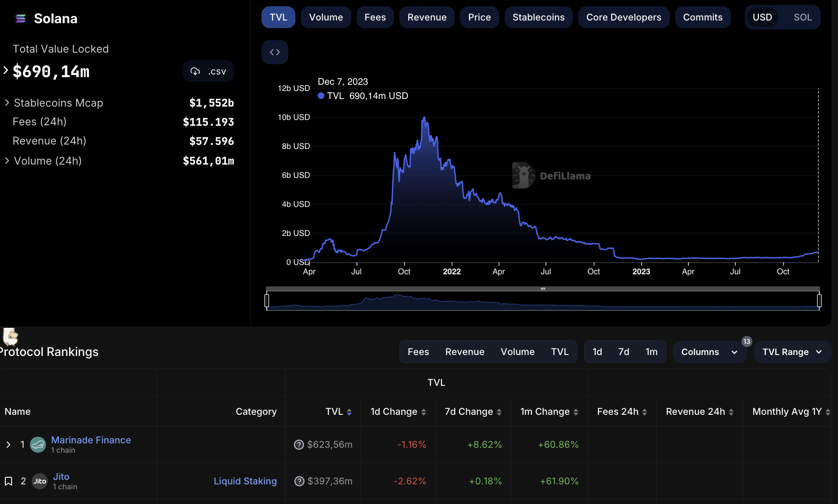Select TVL tab in Protocol Rankings
Screen dimensions: 838x504
(560, 352)
